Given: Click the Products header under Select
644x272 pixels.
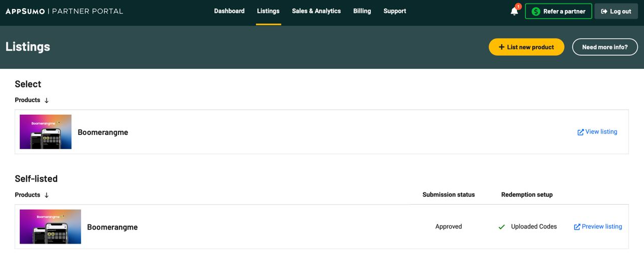Looking at the screenshot, I should click(x=27, y=100).
